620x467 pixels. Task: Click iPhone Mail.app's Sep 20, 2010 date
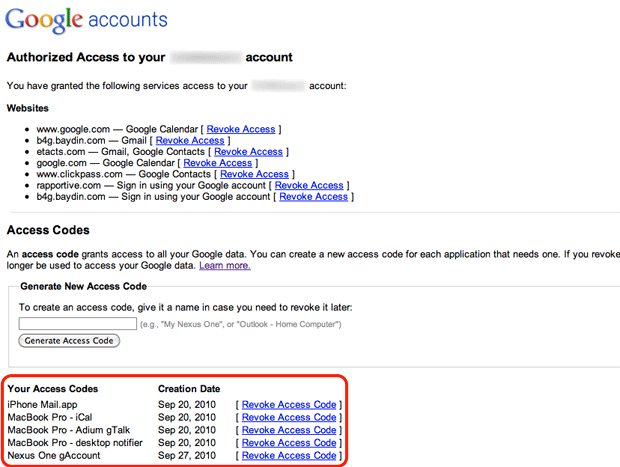(187, 405)
